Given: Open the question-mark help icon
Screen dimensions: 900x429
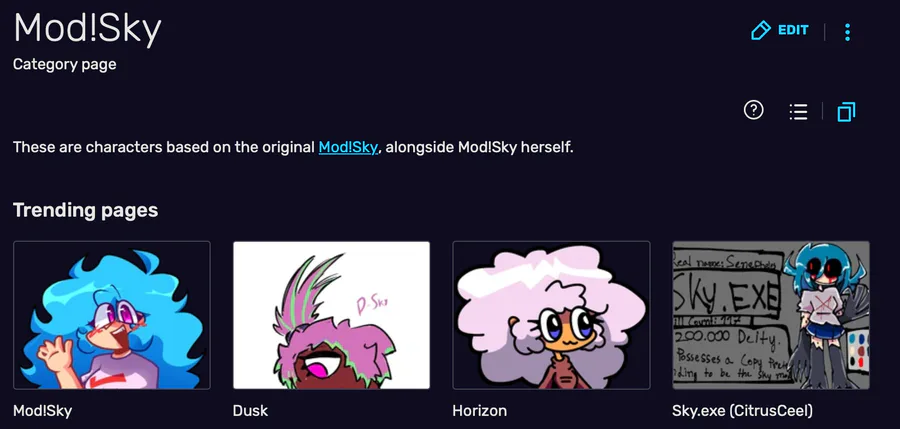Looking at the screenshot, I should 753,110.
